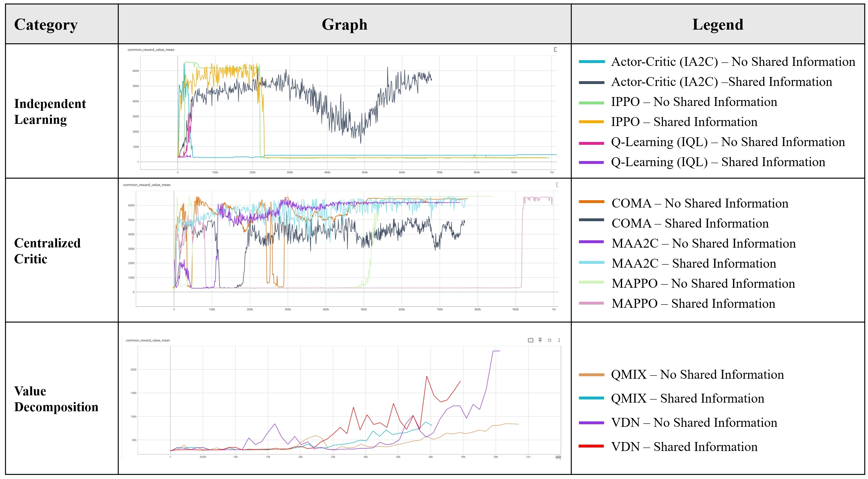868x479 pixels.
Task: Open edit panel on the Independent Learning graph
Action: click(556, 49)
